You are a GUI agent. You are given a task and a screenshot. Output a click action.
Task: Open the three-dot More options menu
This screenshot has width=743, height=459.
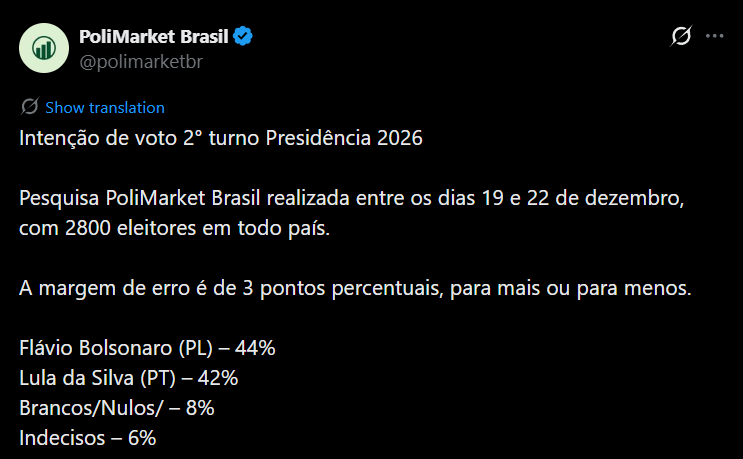(x=714, y=36)
